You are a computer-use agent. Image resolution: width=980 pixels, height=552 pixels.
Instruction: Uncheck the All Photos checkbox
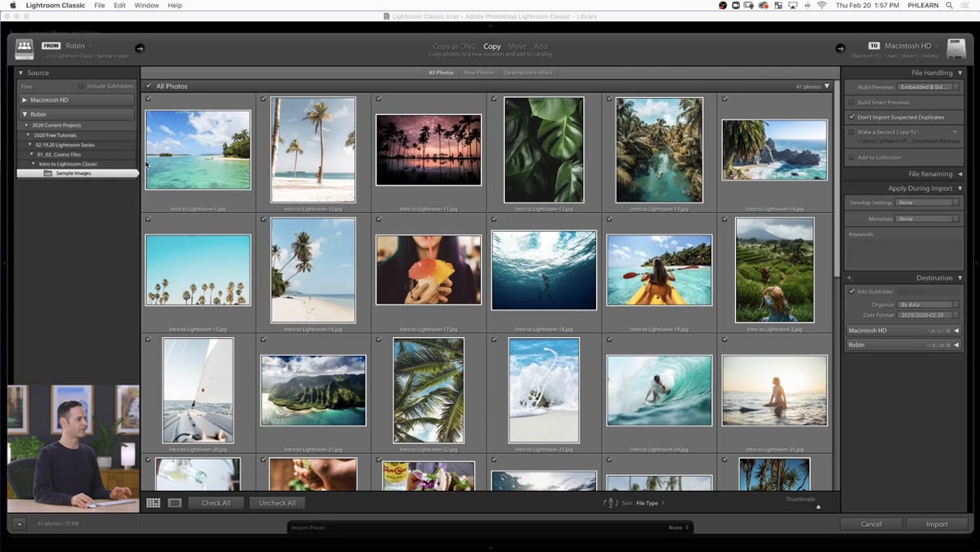pyautogui.click(x=149, y=86)
